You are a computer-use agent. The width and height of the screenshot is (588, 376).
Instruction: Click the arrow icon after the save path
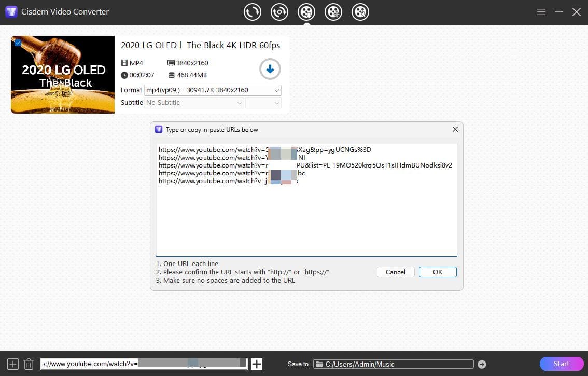point(482,364)
